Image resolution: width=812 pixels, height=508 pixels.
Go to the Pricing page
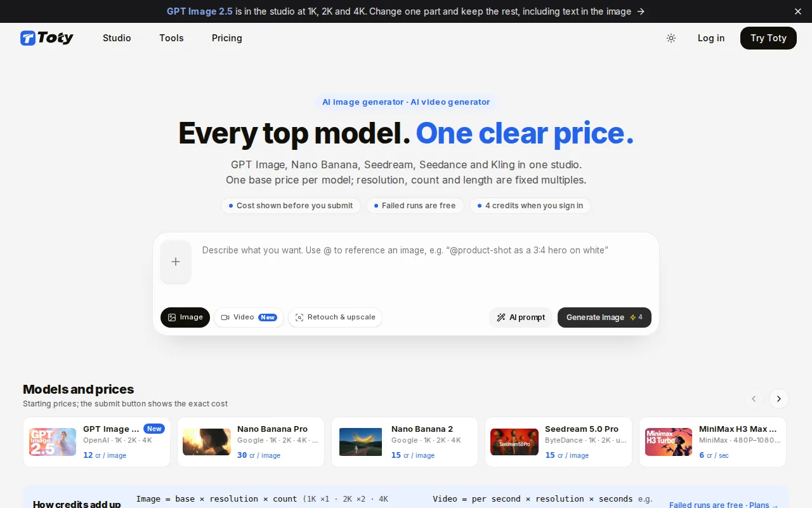227,38
